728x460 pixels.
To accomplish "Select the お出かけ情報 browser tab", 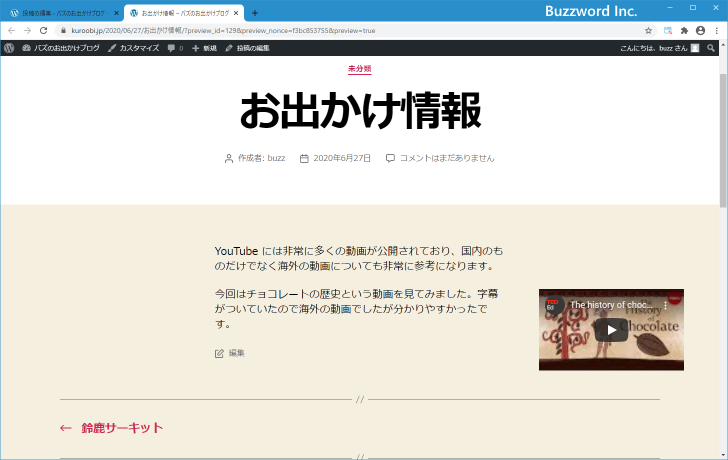I will (x=184, y=13).
